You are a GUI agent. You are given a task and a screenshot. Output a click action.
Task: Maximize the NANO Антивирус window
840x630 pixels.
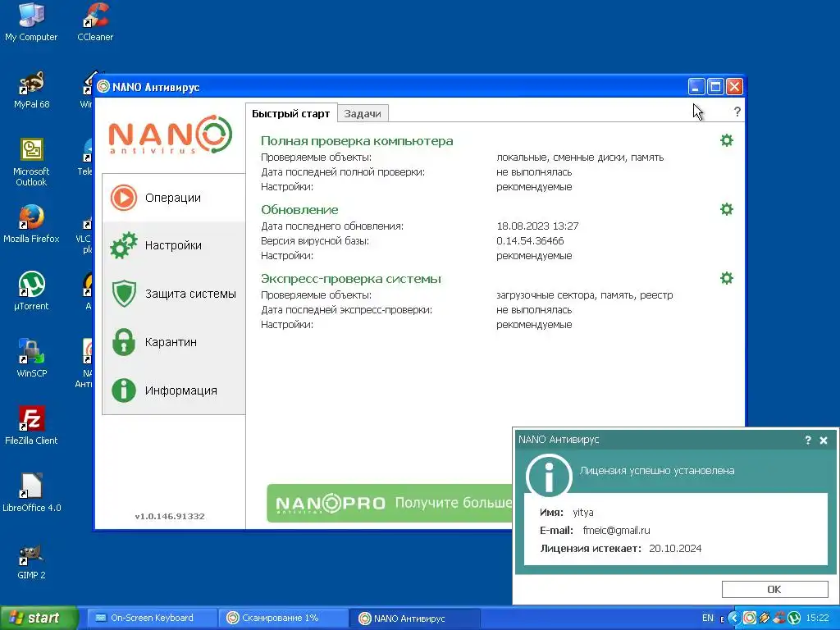click(715, 86)
